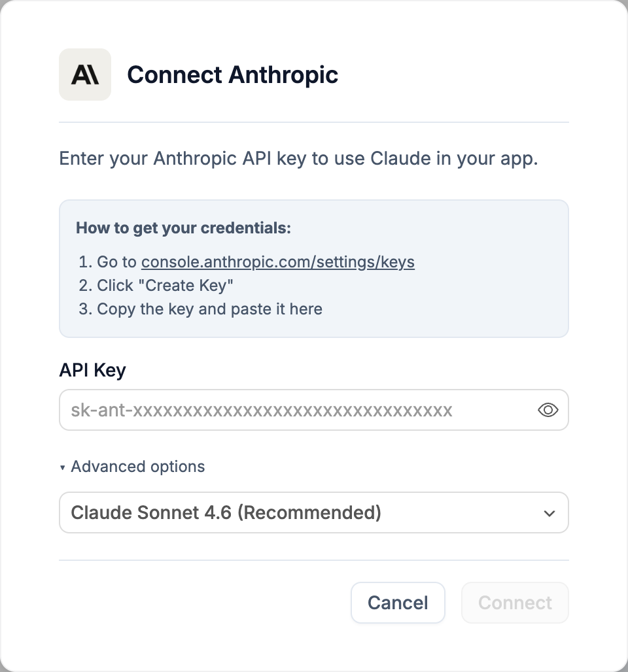Click the Connect Anthropic dialog title
628x672 pixels.
pos(232,75)
